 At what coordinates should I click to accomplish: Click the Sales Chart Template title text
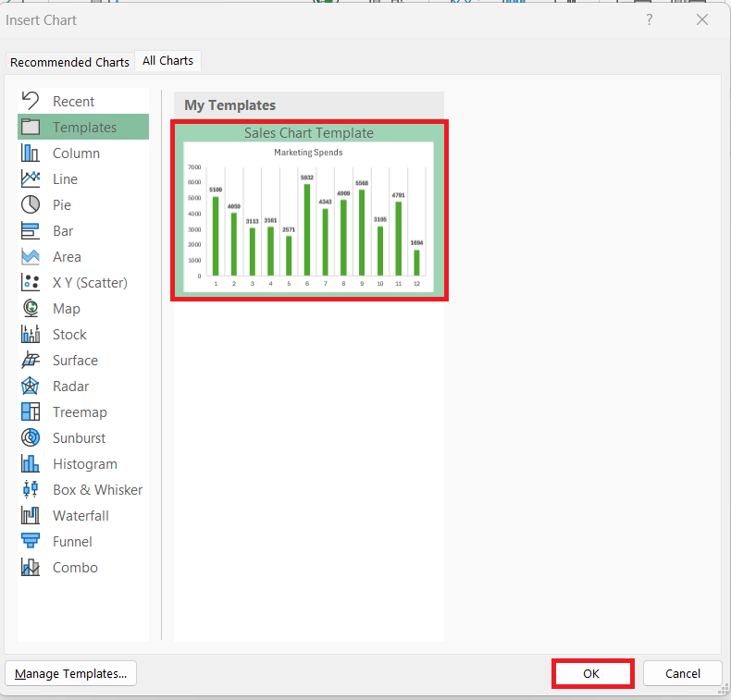(x=309, y=133)
